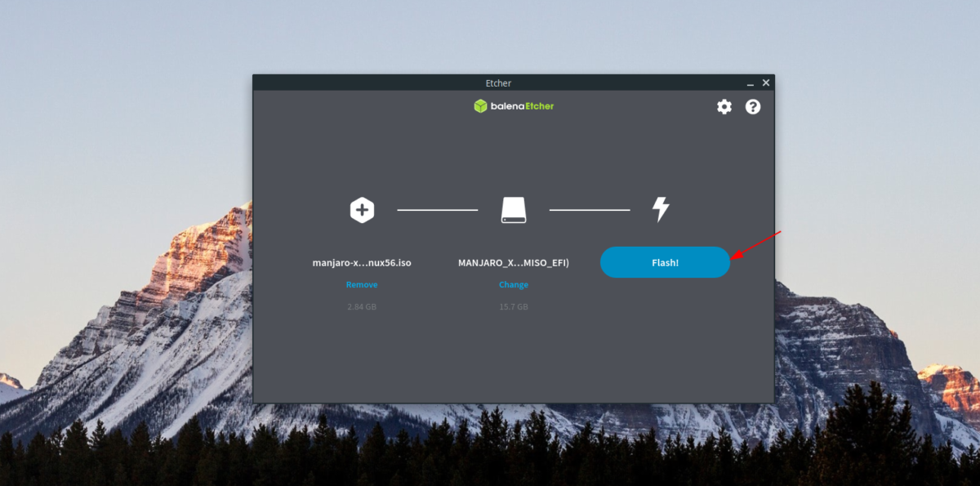Viewport: 980px width, 486px height.
Task: Click the balenaEtcher cube logo
Action: [x=480, y=105]
